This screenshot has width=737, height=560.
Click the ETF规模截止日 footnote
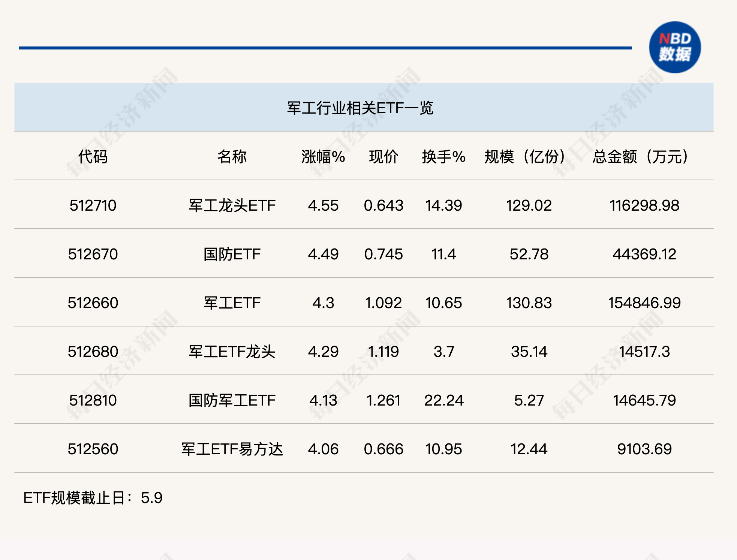click(x=93, y=498)
